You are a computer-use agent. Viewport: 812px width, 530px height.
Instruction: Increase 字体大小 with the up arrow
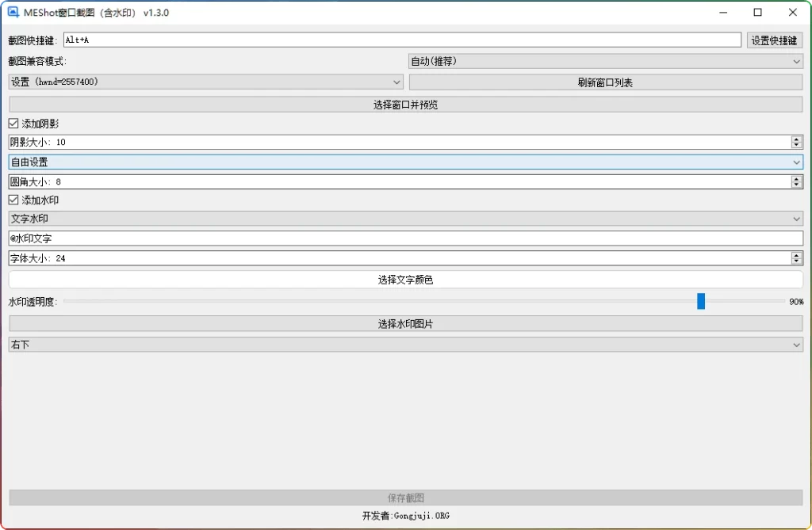click(x=797, y=254)
